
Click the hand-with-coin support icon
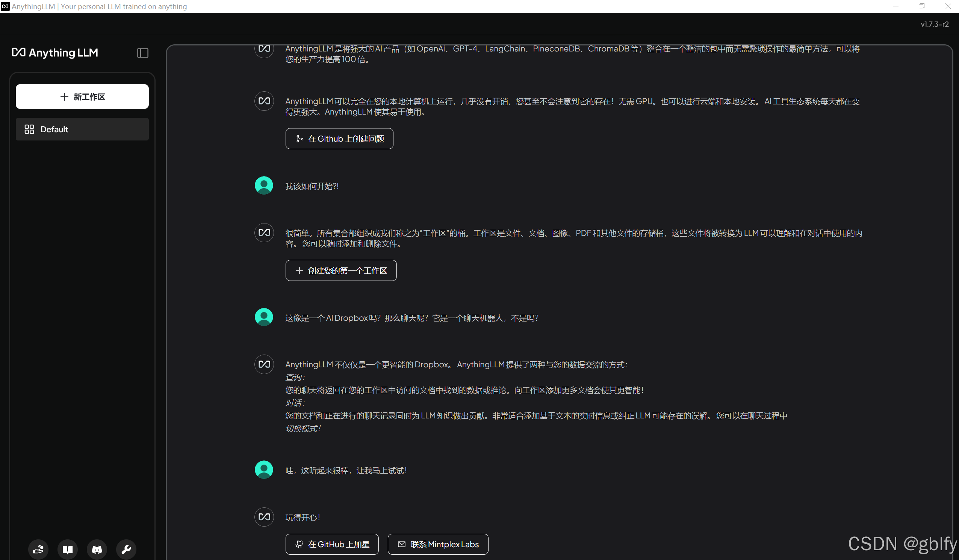(38, 549)
